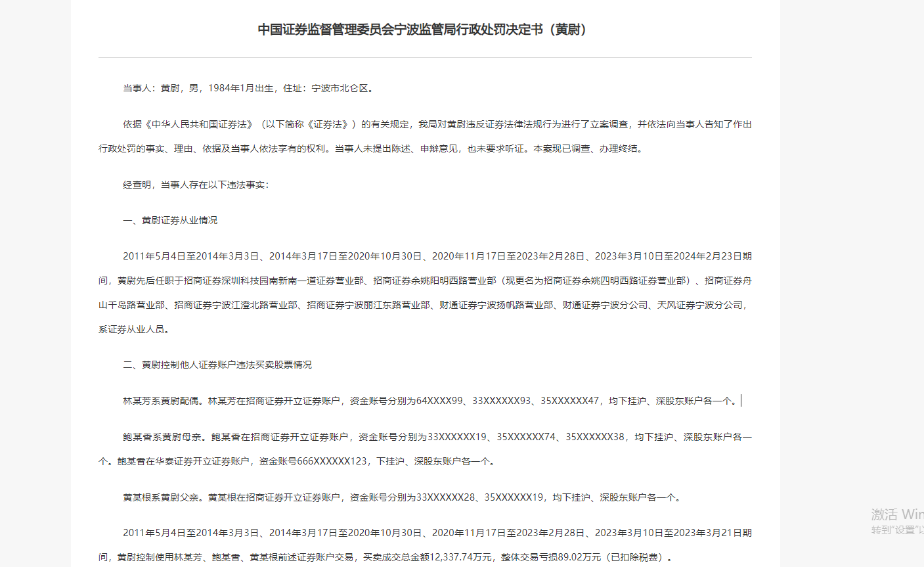Click account number "64XXXX99"

439,401
